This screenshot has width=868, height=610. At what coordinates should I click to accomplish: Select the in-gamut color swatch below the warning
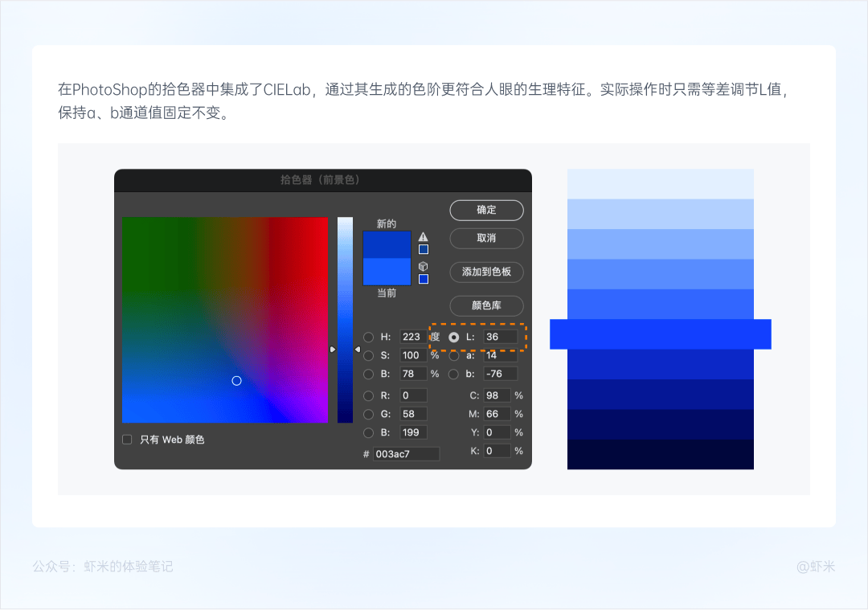pyautogui.click(x=424, y=250)
